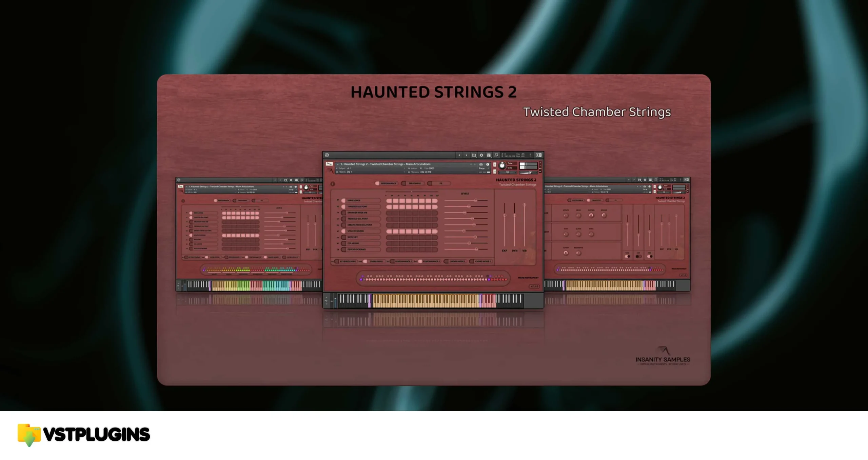
Task: Click the S solo button in center window
Action: 495,164
